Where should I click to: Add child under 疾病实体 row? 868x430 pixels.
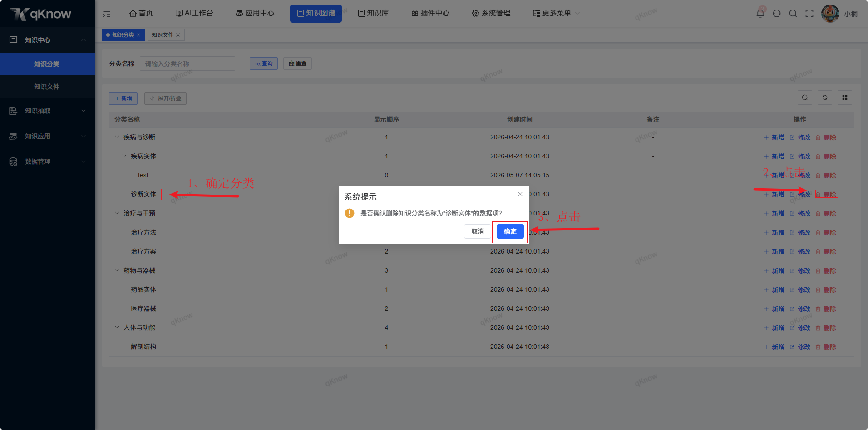774,156
